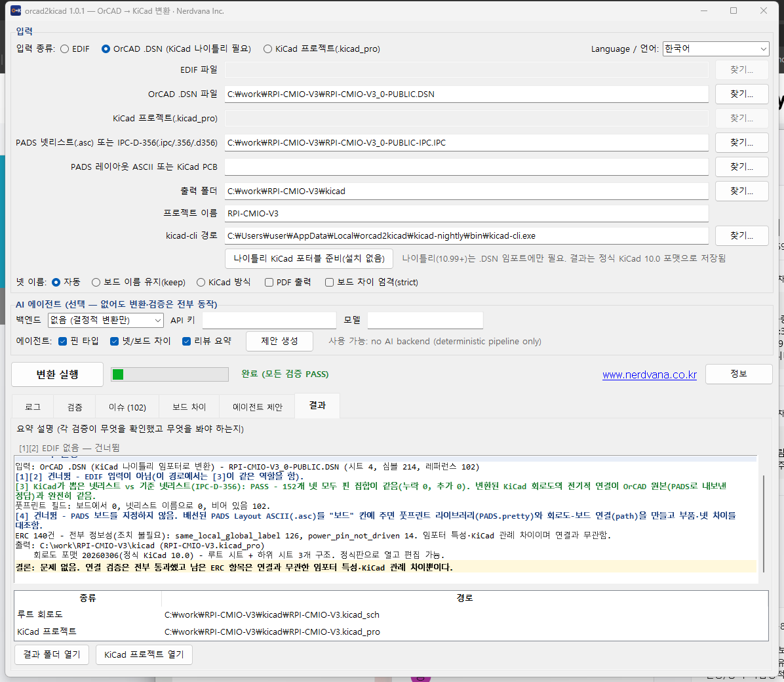Uncheck the 핀 타입 agent checkbox

click(62, 341)
